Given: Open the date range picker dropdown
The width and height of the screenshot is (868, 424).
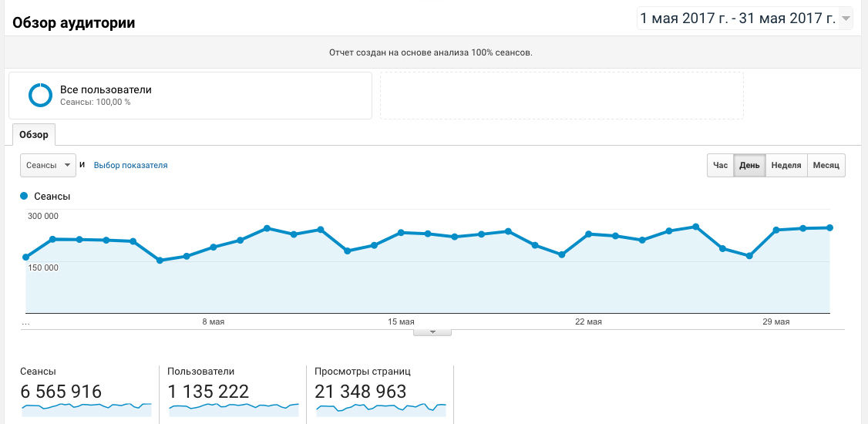Looking at the screenshot, I should coord(745,19).
